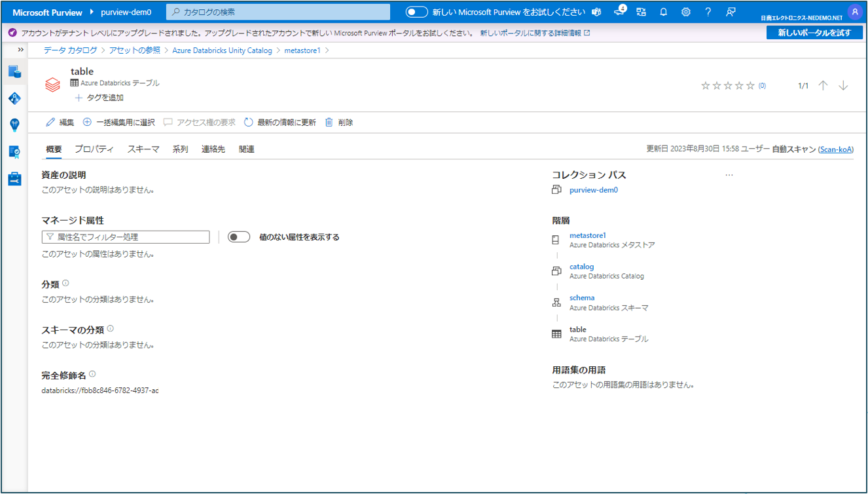Switch to the スキーマ tab
This screenshot has width=868, height=494.
point(143,149)
